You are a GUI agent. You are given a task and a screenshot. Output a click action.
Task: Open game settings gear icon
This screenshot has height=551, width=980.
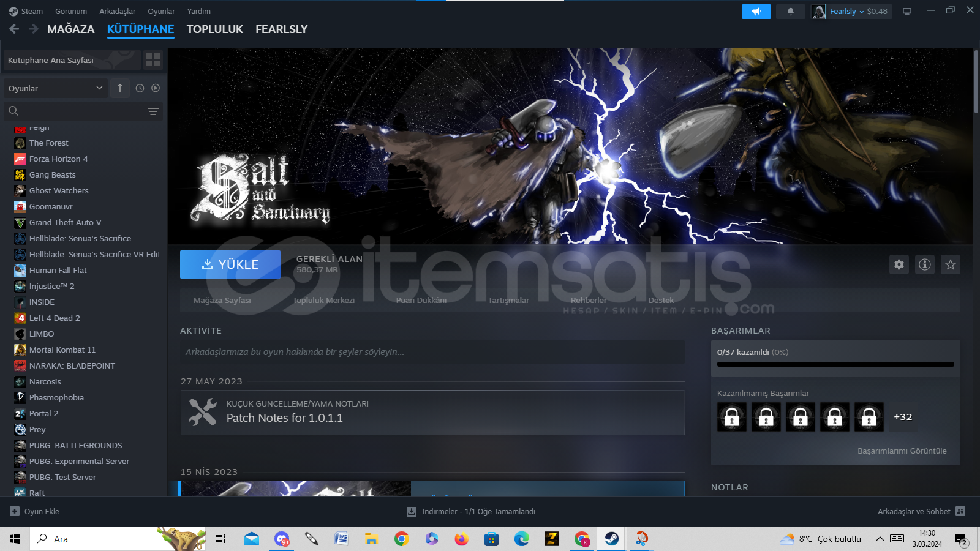coord(899,264)
